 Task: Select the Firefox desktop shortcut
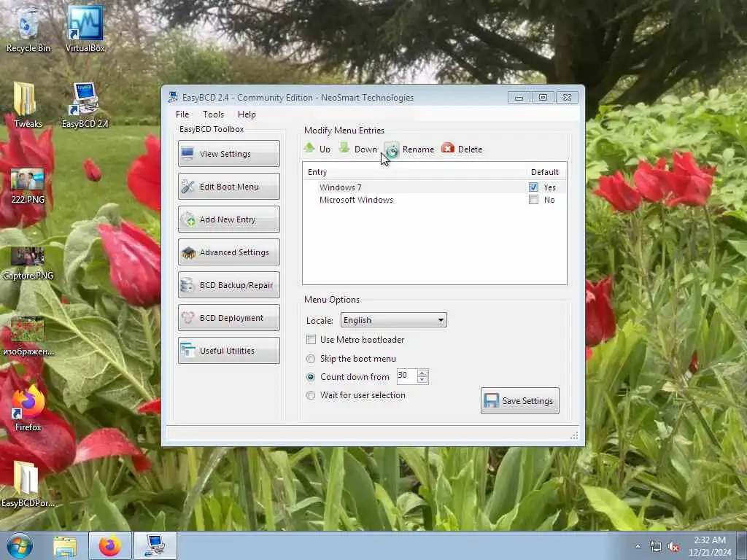pos(28,408)
